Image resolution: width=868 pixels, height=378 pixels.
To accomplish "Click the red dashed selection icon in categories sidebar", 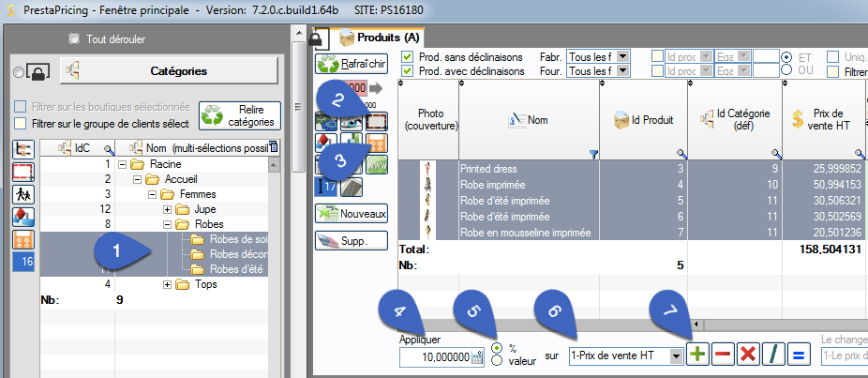I will [x=23, y=172].
